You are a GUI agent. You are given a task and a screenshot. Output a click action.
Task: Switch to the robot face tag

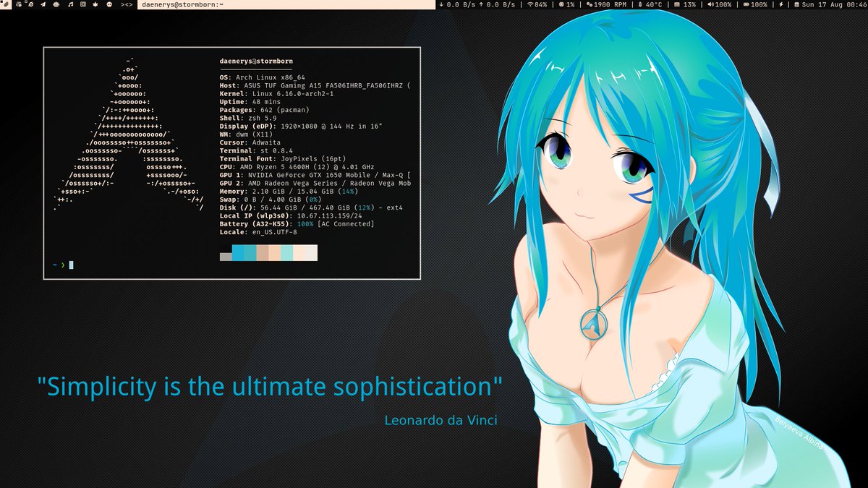click(56, 4)
